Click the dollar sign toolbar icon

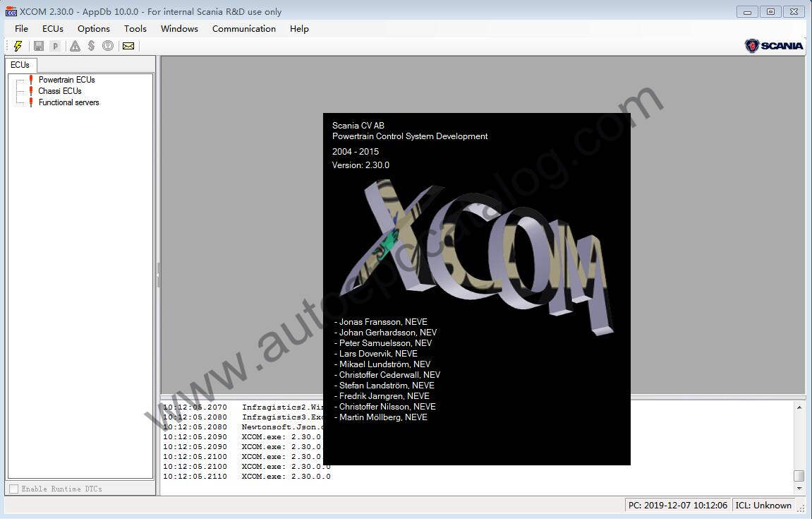(91, 46)
